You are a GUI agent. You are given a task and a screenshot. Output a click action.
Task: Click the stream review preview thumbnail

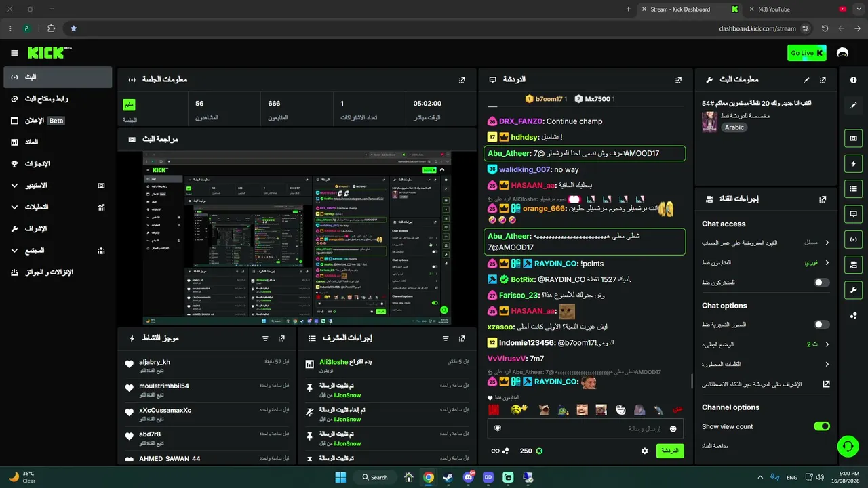point(296,238)
